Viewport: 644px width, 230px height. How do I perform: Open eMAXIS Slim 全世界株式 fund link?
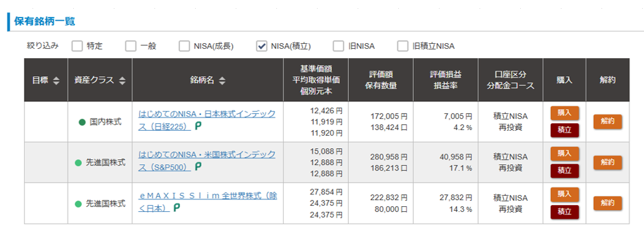tap(208, 202)
